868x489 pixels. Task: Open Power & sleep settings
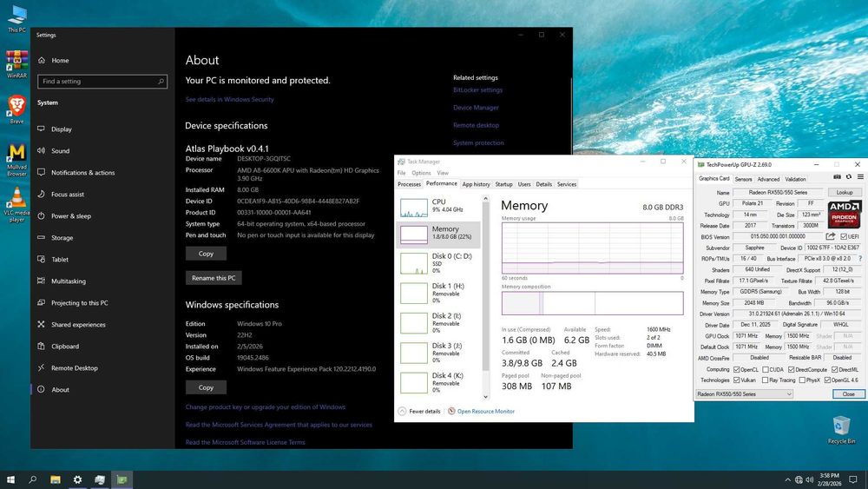[71, 216]
